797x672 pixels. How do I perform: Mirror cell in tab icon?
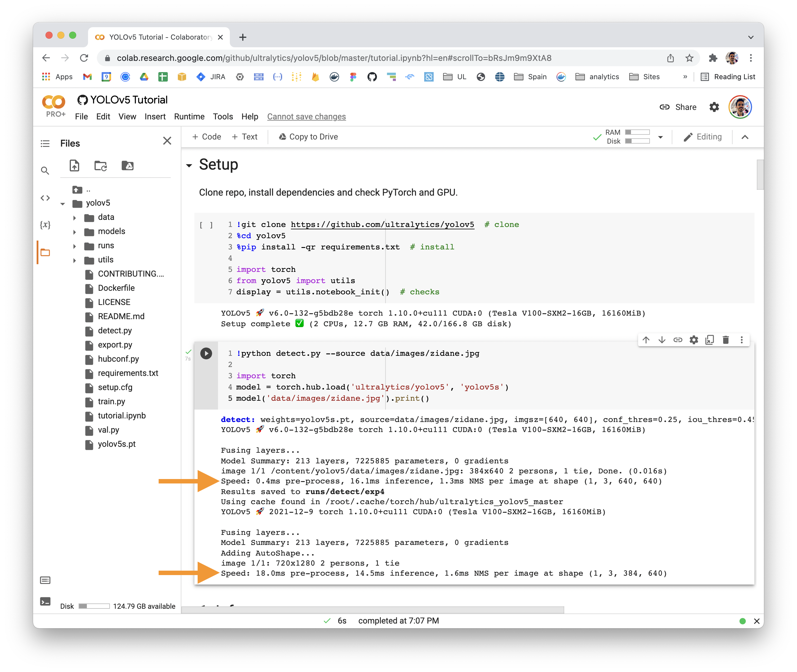click(x=710, y=340)
